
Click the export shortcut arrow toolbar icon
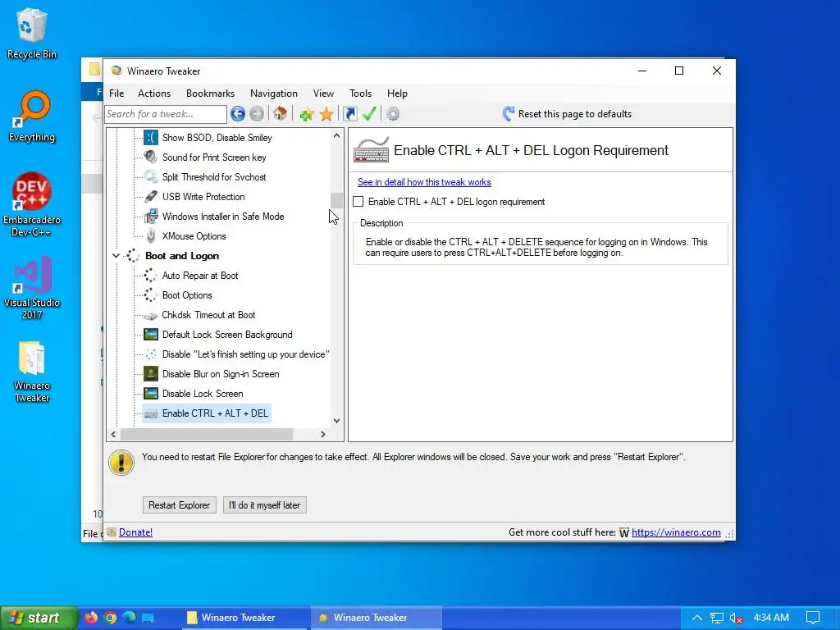tap(349, 113)
